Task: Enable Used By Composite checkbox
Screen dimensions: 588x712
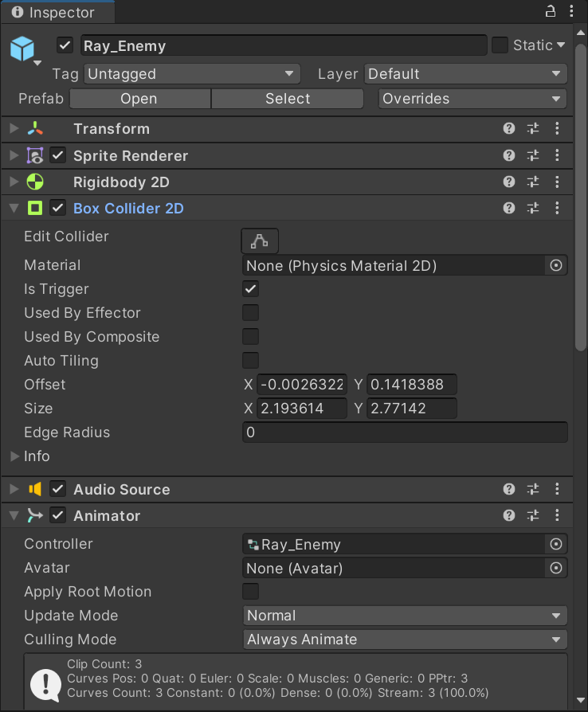Action: [250, 336]
